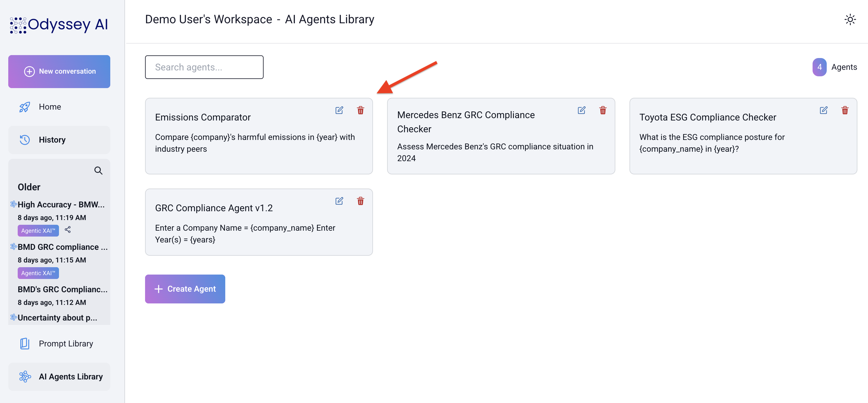Click the Older history group heading
The width and height of the screenshot is (868, 403).
point(29,187)
